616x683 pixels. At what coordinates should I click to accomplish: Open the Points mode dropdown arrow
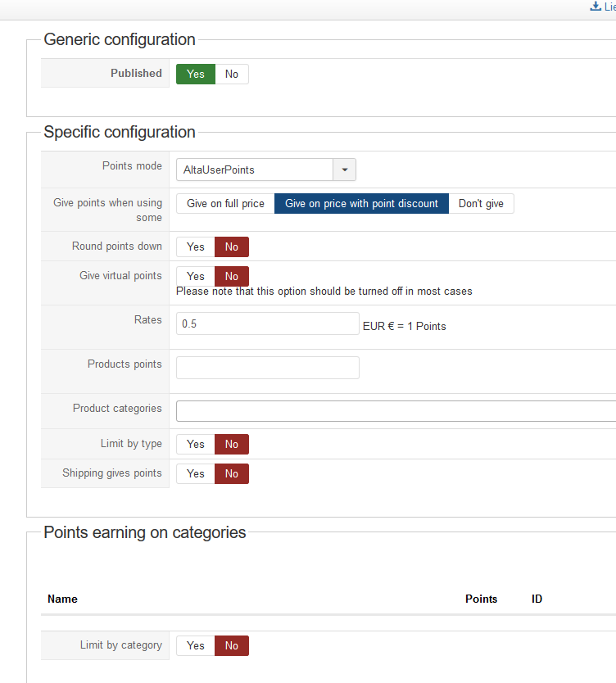point(345,170)
